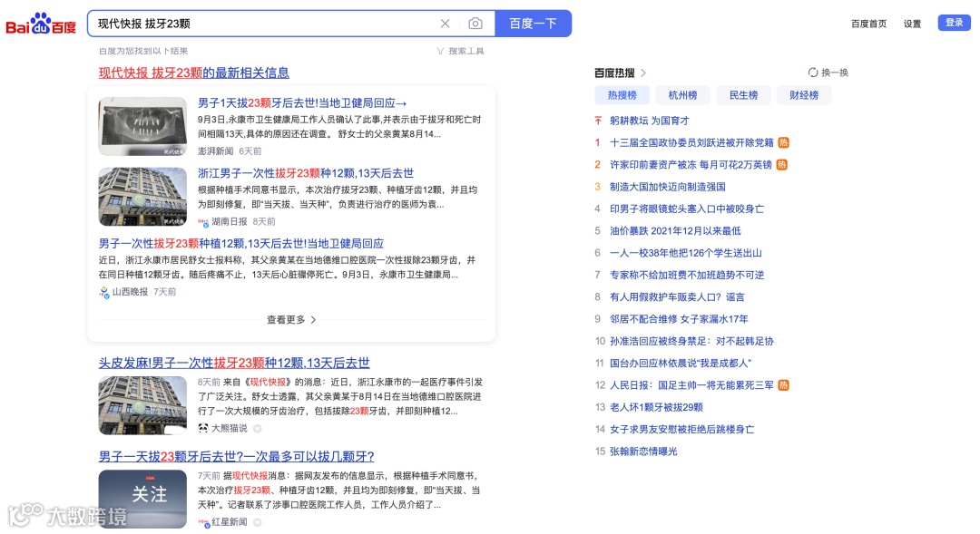This screenshot has height=534, width=980.
Task: Open the dental X-ray thumbnail
Action: tap(142, 127)
